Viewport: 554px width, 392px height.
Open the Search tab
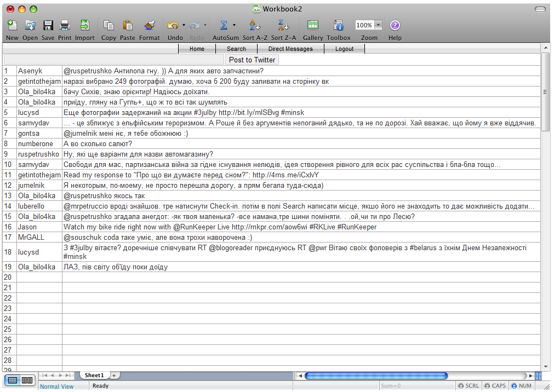point(236,49)
